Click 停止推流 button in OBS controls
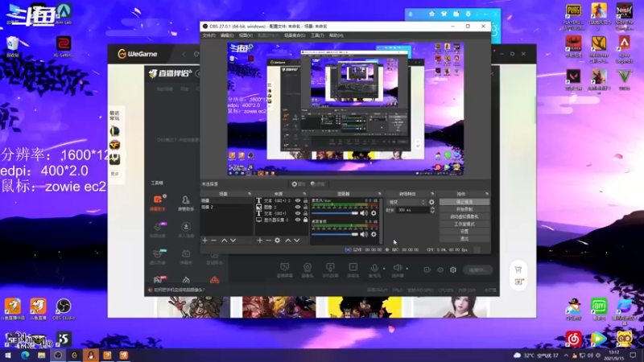 coord(464,202)
